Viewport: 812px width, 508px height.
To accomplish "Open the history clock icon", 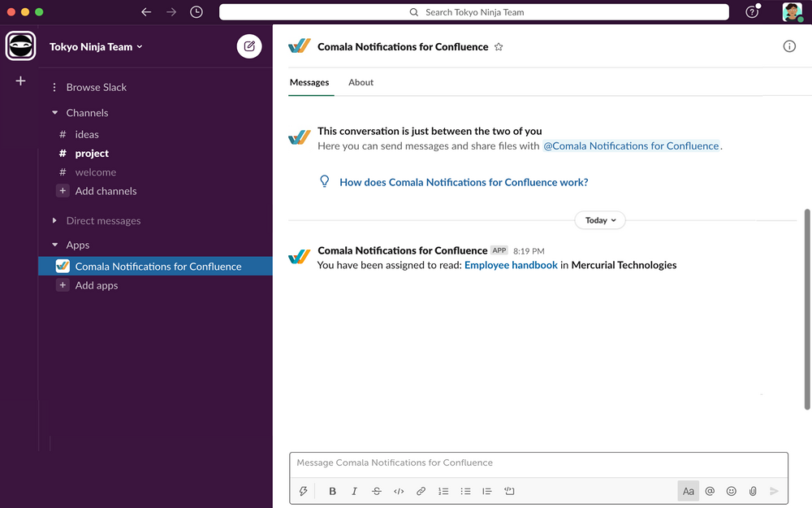I will (x=197, y=12).
